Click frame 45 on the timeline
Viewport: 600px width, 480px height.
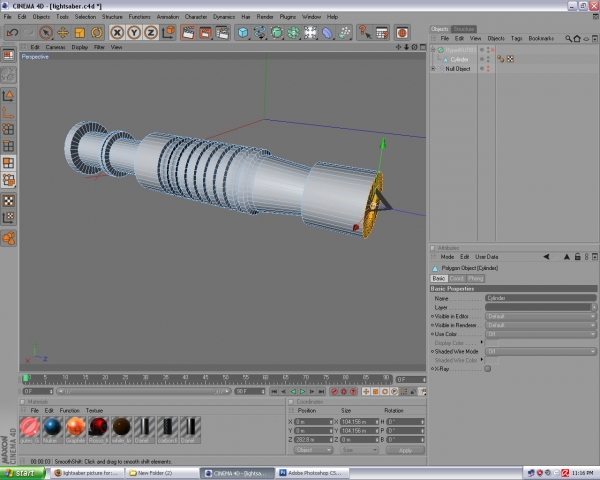[205, 379]
